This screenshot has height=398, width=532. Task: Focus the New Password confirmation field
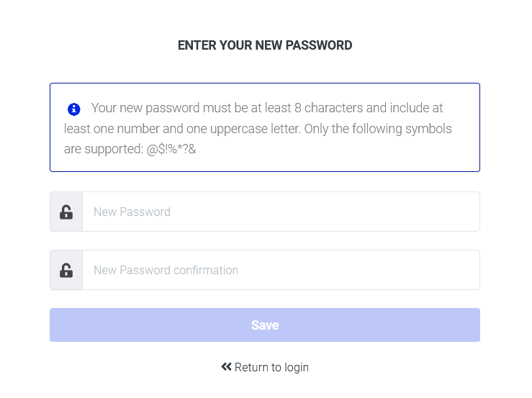pos(281,270)
